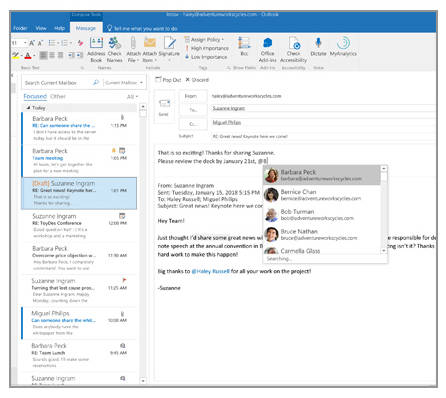Click the search magnifier icon
The image size is (446, 398).
click(96, 82)
